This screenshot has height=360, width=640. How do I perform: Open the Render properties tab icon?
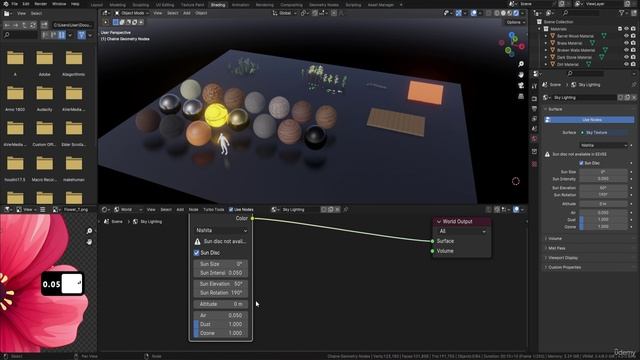click(x=534, y=99)
